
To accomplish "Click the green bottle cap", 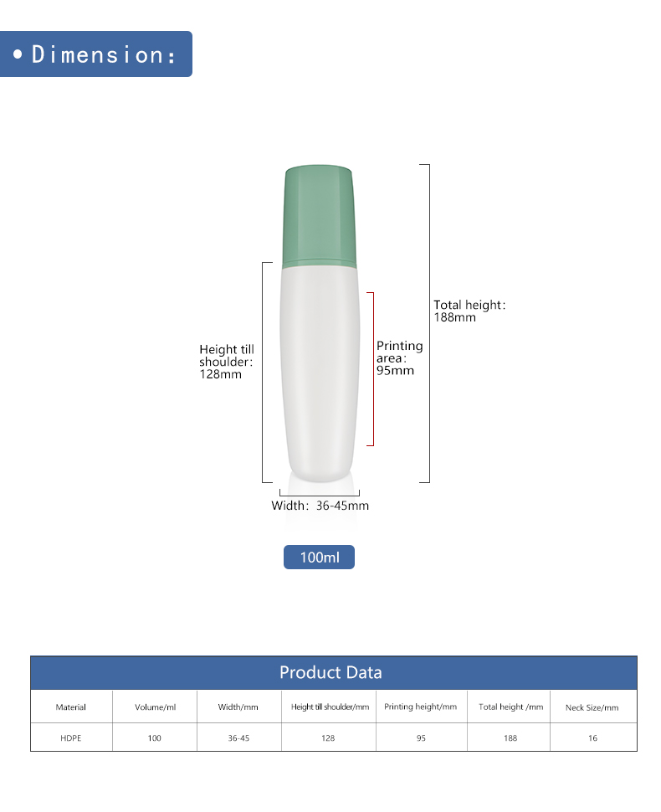I will pyautogui.click(x=319, y=217).
